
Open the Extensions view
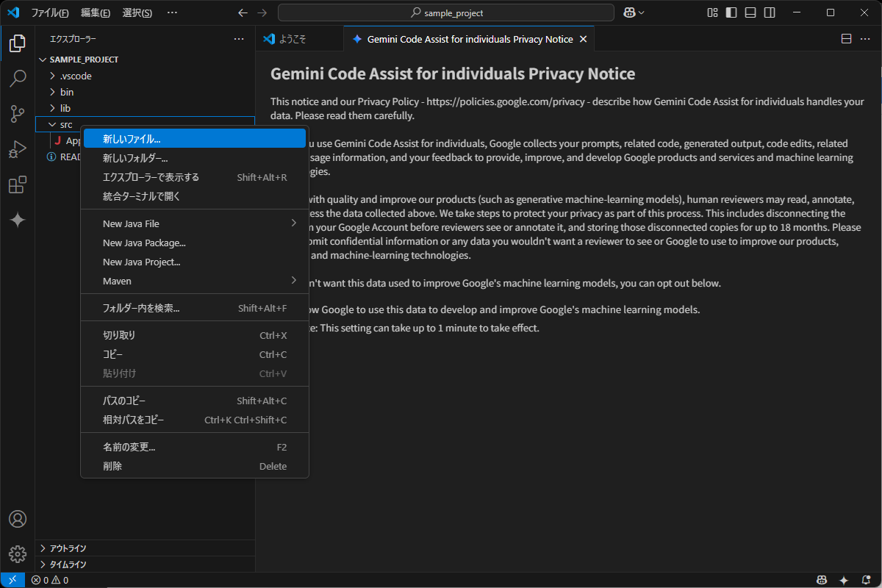click(18, 184)
